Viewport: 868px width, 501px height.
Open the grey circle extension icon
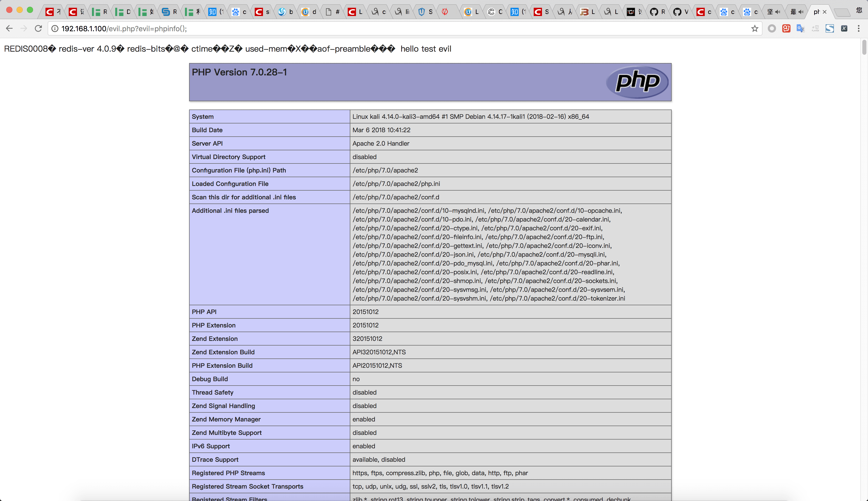pos(772,29)
